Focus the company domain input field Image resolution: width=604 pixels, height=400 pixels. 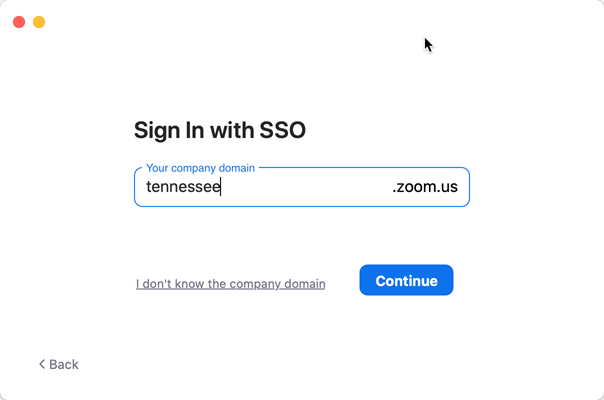[x=302, y=187]
